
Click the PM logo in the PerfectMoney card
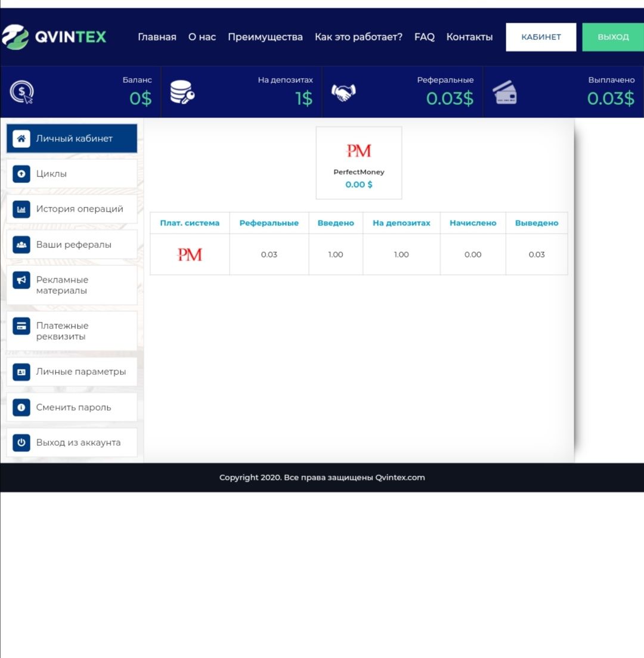point(359,151)
